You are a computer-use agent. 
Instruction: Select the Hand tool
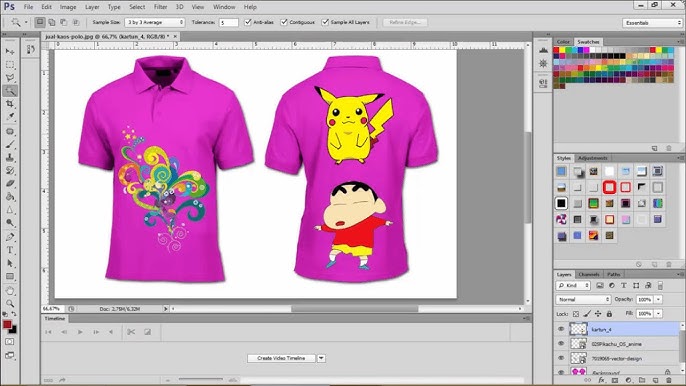point(10,290)
